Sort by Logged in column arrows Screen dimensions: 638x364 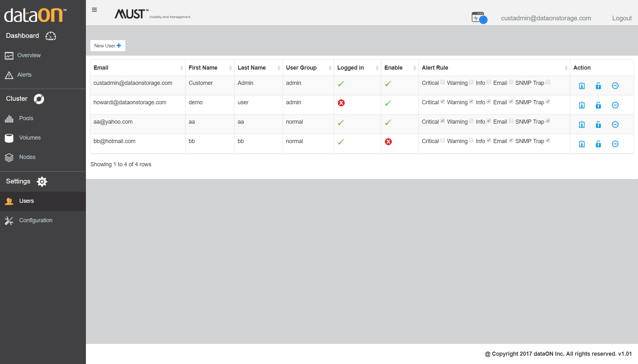pyautogui.click(x=377, y=68)
